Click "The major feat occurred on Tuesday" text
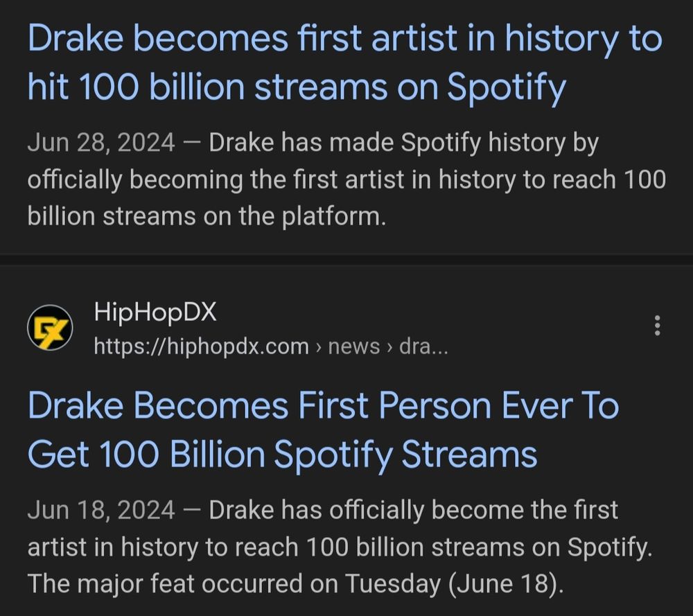Viewport: 693px width, 616px height. pos(234,583)
